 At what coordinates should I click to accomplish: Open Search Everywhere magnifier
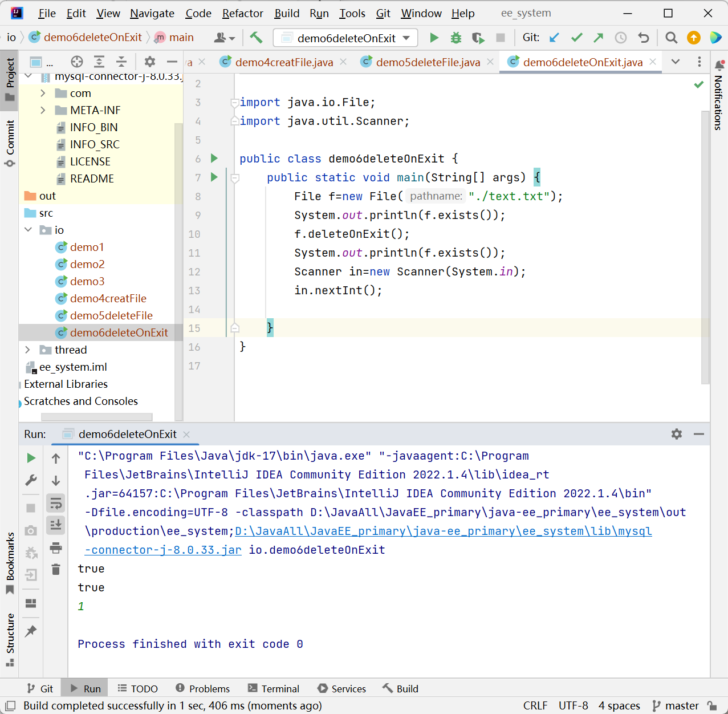pyautogui.click(x=672, y=38)
